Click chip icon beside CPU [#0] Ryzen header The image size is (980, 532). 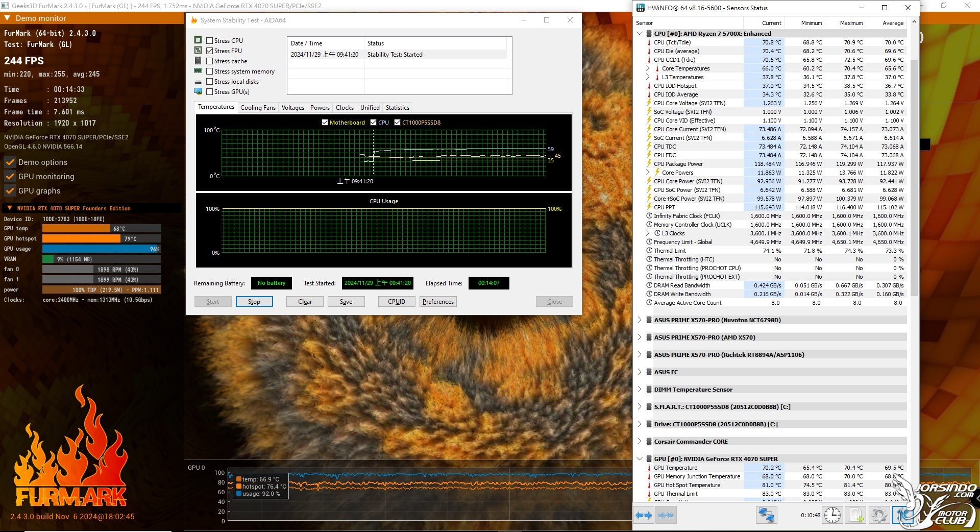point(649,34)
